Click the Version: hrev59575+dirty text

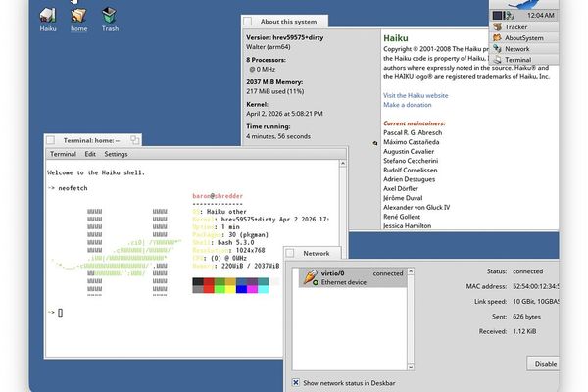284,37
